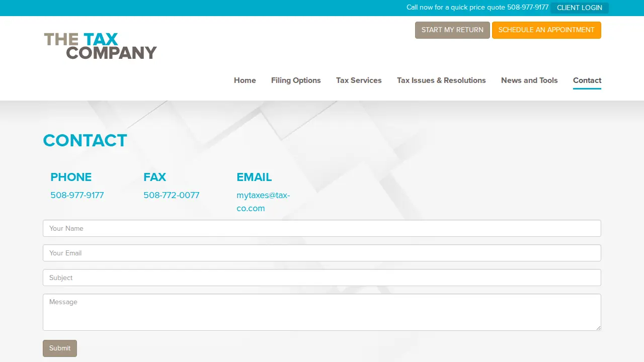Focus the Subject field

click(x=322, y=278)
